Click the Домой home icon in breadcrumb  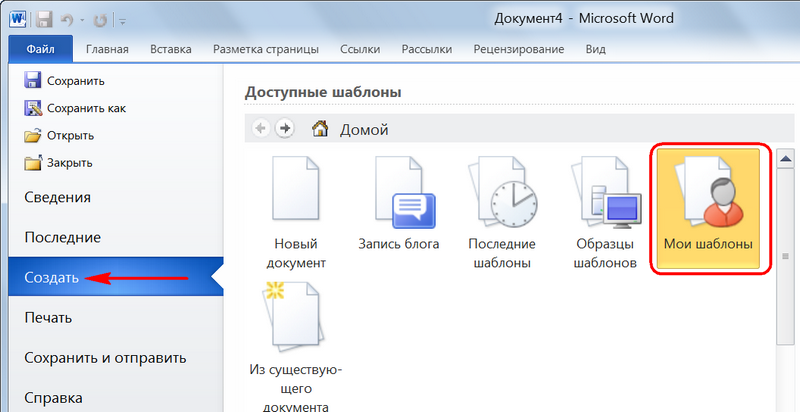point(320,129)
